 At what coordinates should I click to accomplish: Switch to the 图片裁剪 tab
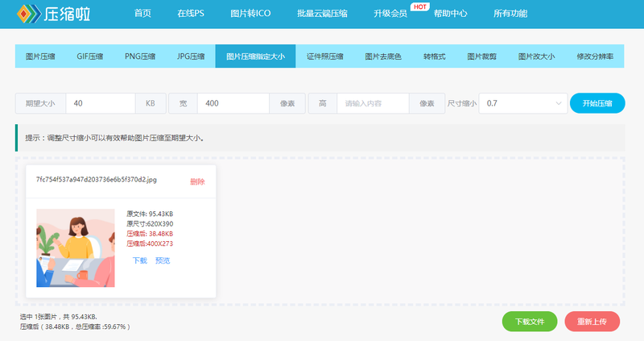tap(481, 56)
